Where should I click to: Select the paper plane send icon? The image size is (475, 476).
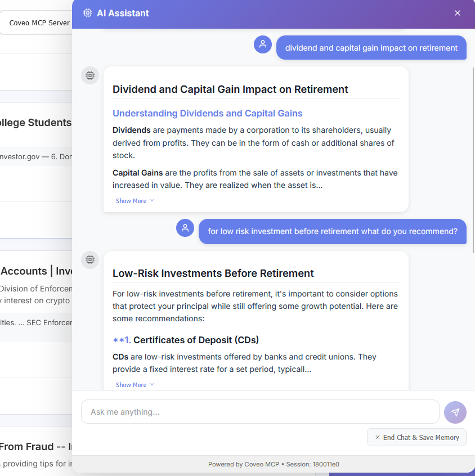click(455, 412)
